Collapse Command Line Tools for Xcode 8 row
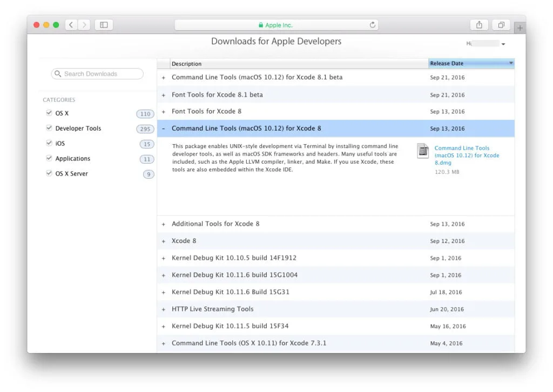 pyautogui.click(x=163, y=129)
